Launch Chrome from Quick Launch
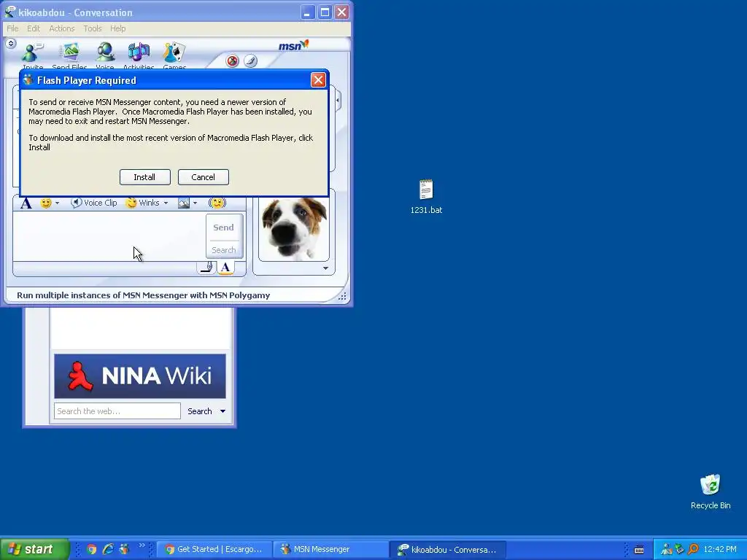The width and height of the screenshot is (747, 560). pos(91,549)
